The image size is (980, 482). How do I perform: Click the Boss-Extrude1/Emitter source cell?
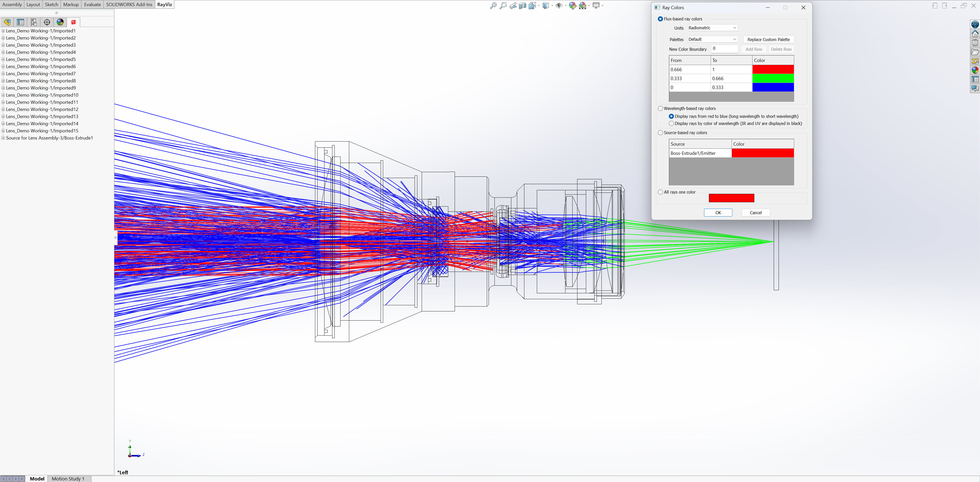700,153
